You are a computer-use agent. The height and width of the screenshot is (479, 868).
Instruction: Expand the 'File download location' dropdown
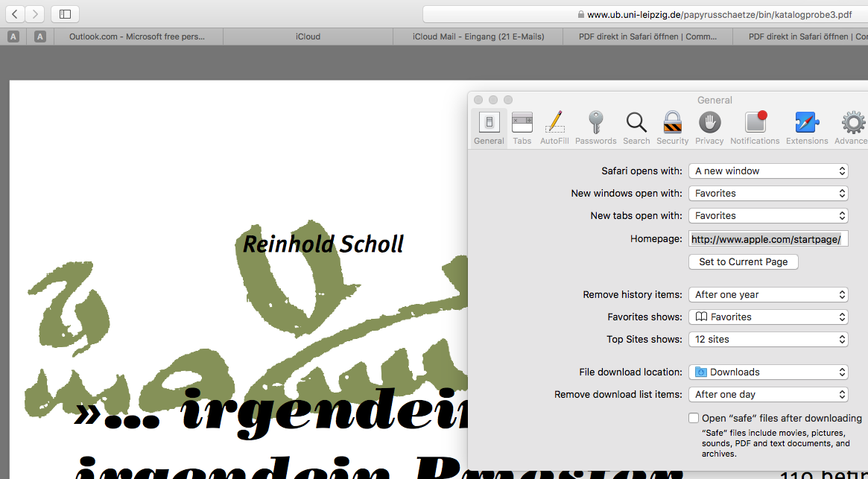[768, 372]
